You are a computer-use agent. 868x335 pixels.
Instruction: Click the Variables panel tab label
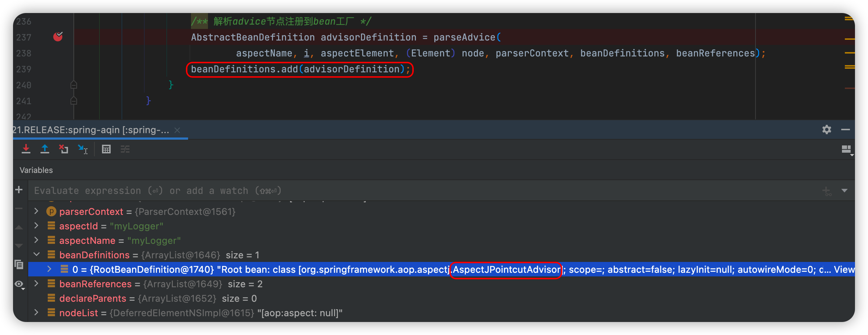[36, 170]
